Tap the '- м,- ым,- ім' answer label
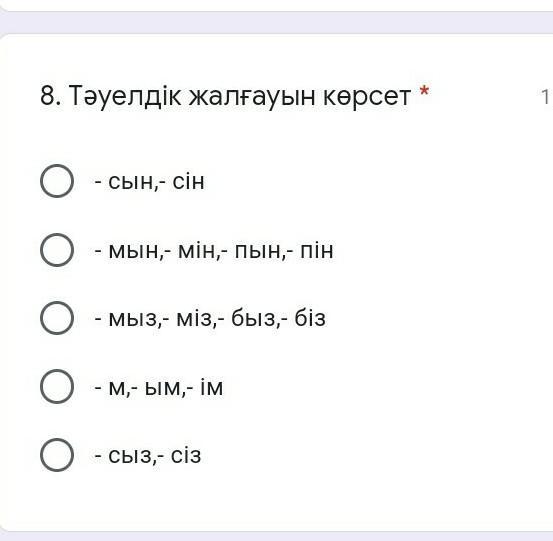553x541 pixels. 159,387
